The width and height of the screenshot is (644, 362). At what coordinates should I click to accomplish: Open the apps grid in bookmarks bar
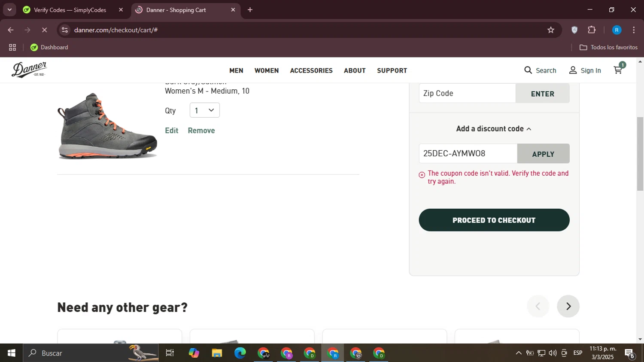[x=12, y=47]
